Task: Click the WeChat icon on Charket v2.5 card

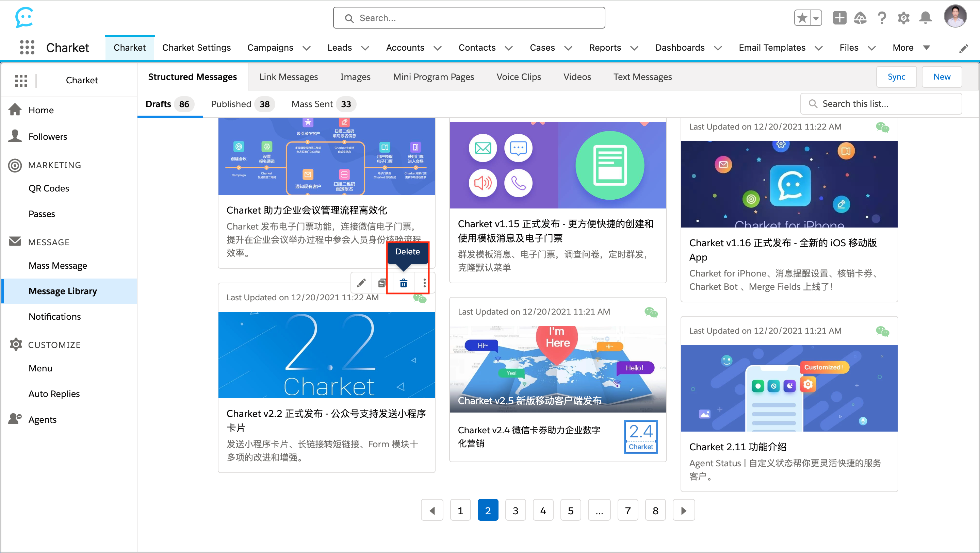Action: coord(651,312)
